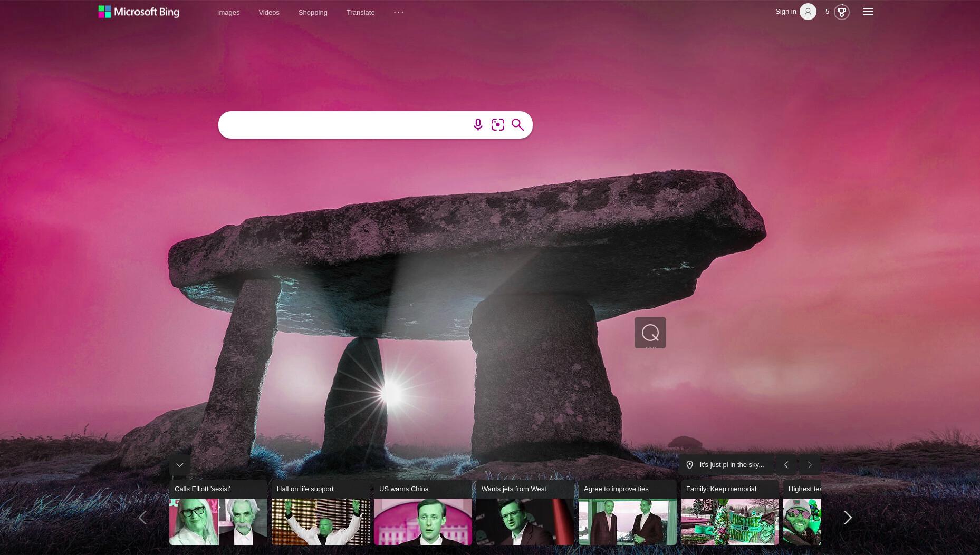Click the two men shaking hands thumbnail
980x555 pixels.
point(628,522)
